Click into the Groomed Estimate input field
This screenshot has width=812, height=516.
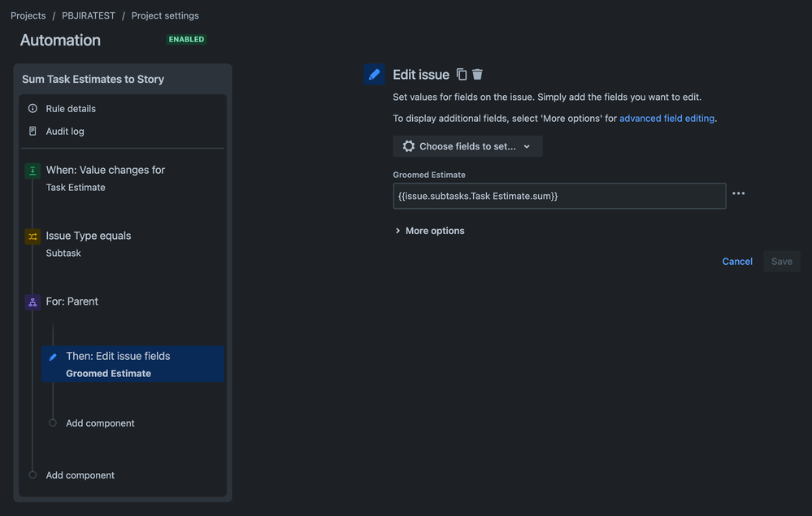coord(559,196)
